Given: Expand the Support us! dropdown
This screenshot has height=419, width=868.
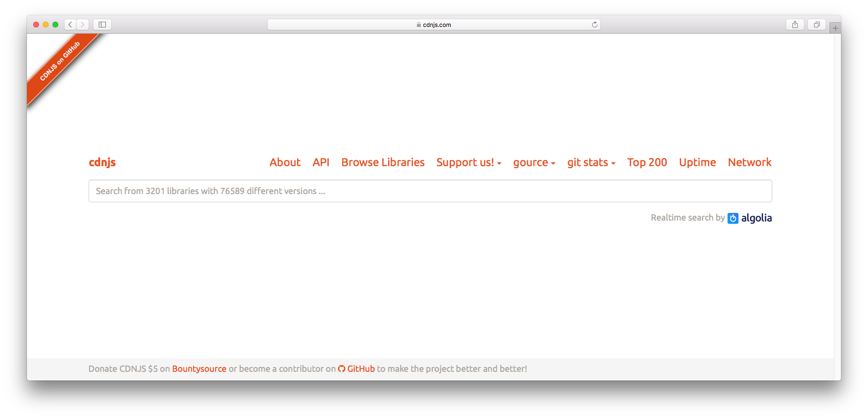Looking at the screenshot, I should coord(469,162).
